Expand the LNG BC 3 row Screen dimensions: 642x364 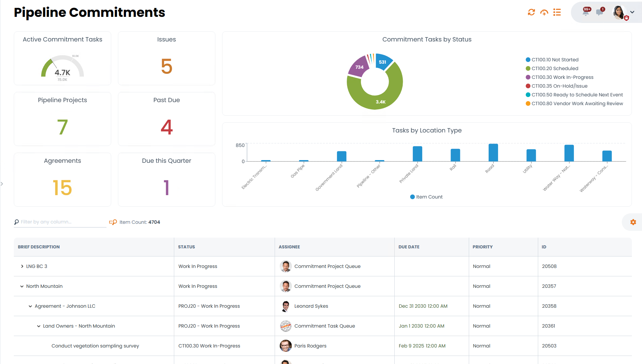click(x=22, y=266)
